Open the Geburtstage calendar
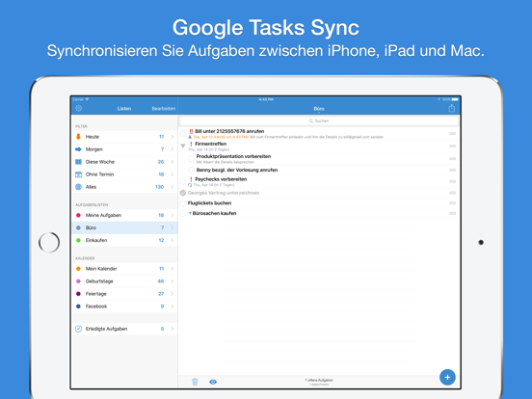 pos(124,281)
